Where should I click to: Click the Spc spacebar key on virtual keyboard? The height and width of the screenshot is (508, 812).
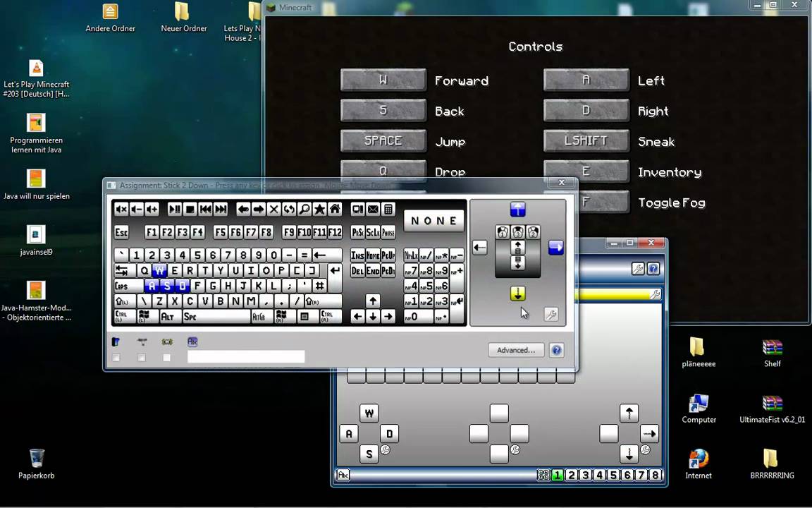pyautogui.click(x=216, y=316)
